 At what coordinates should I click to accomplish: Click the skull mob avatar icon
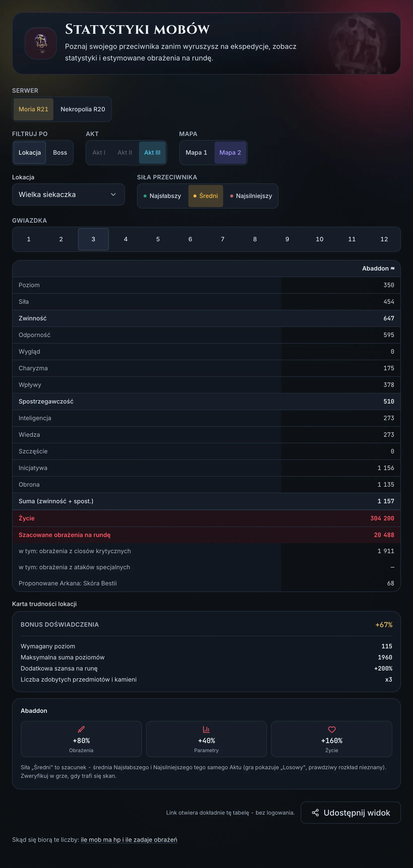41,43
